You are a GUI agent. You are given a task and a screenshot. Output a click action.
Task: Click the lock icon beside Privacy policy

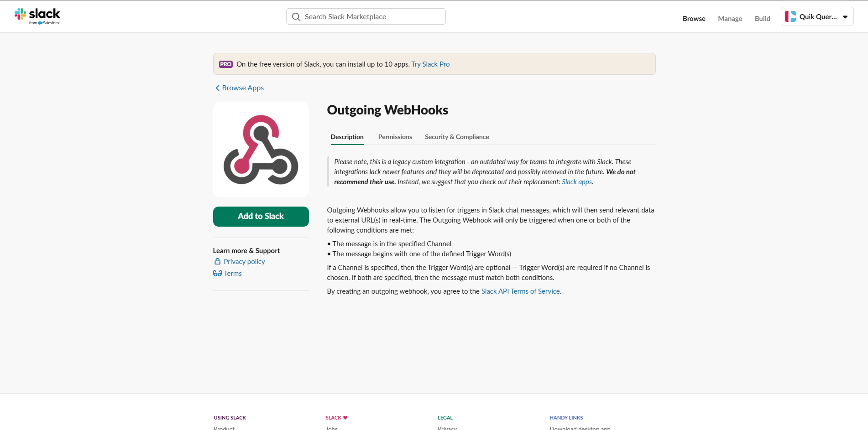coord(218,261)
